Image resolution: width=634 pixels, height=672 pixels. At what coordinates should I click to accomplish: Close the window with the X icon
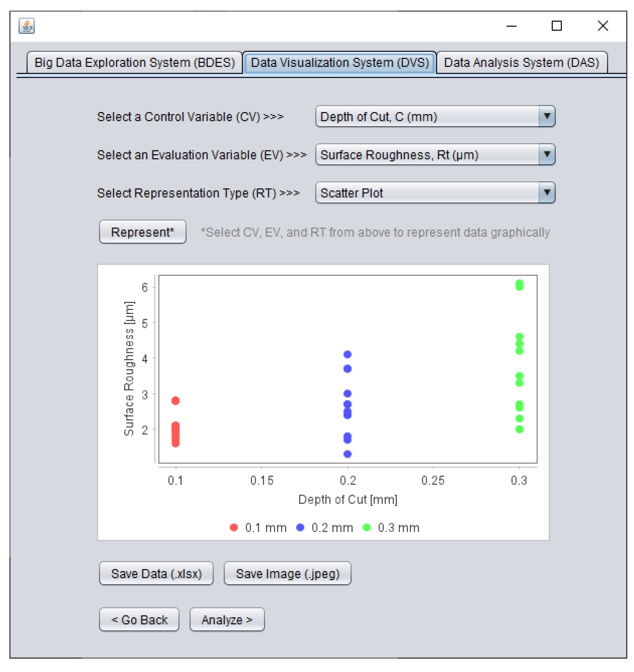pyautogui.click(x=603, y=26)
